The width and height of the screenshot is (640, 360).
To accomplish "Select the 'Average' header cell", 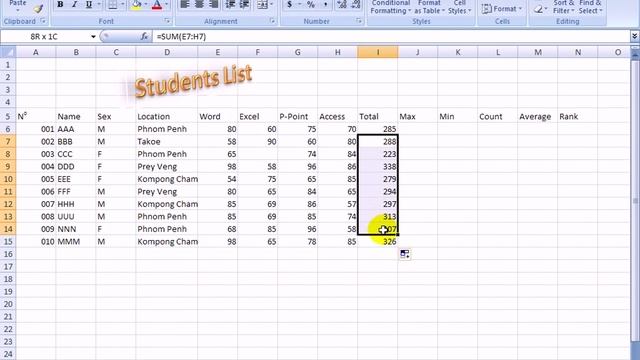I will pos(538,116).
